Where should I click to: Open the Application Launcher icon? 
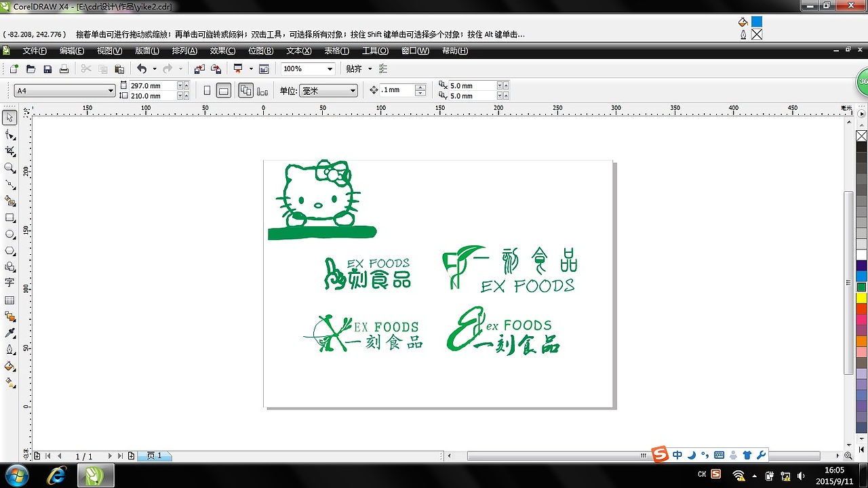point(238,68)
